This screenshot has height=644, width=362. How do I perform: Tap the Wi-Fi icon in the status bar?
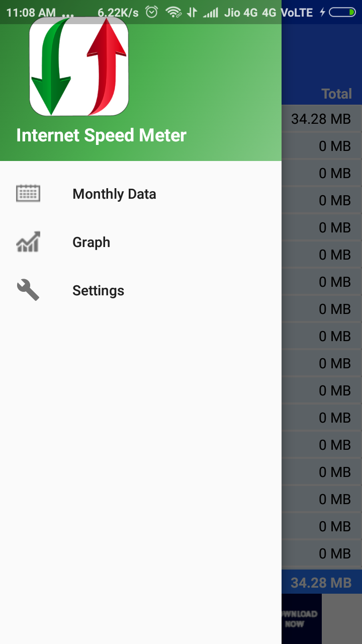[174, 11]
